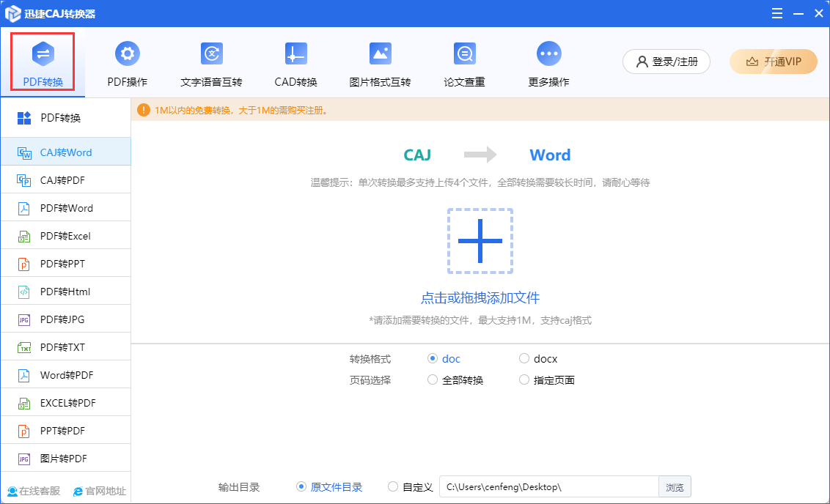Enable 指定页面 page selection
The height and width of the screenshot is (504, 830).
(524, 380)
